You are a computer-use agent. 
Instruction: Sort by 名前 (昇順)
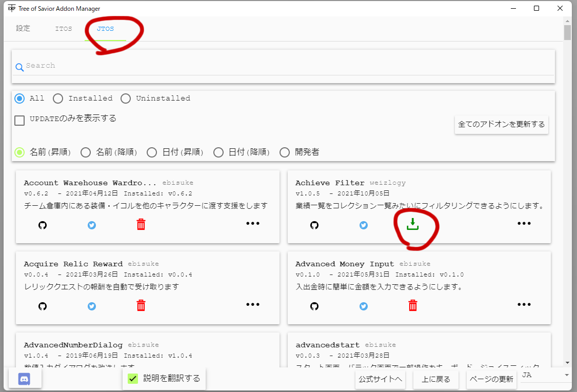[19, 152]
